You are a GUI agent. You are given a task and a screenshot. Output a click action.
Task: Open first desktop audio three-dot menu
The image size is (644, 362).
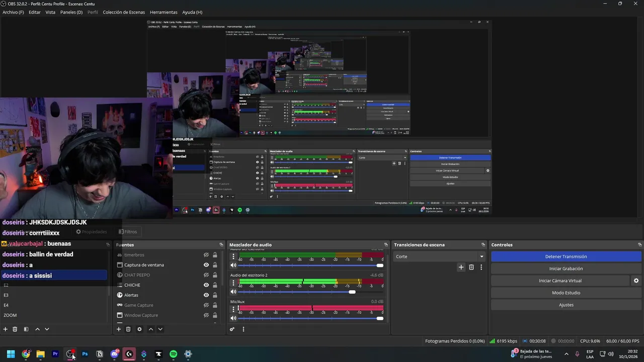coord(233,257)
